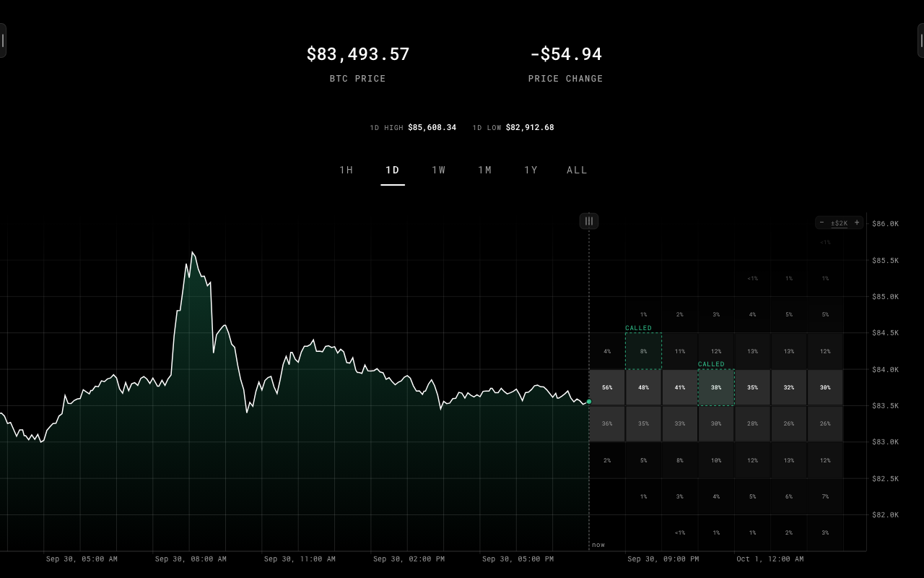Pick the 11% probability cell
This screenshot has height=578, width=924.
point(680,351)
